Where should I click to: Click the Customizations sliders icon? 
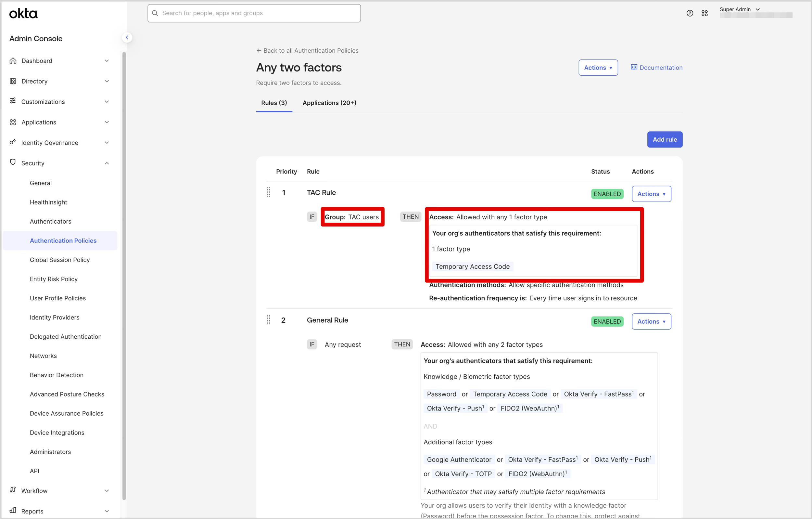(13, 101)
